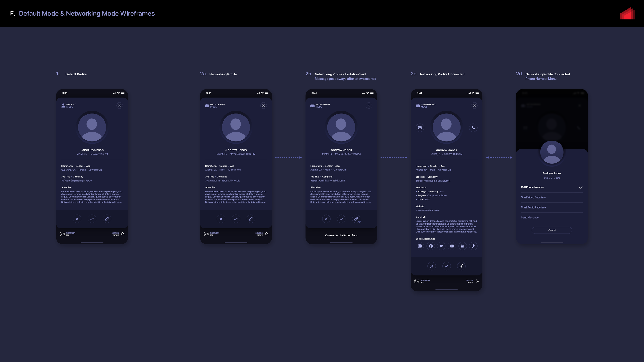Open the YouTube social media link

452,246
